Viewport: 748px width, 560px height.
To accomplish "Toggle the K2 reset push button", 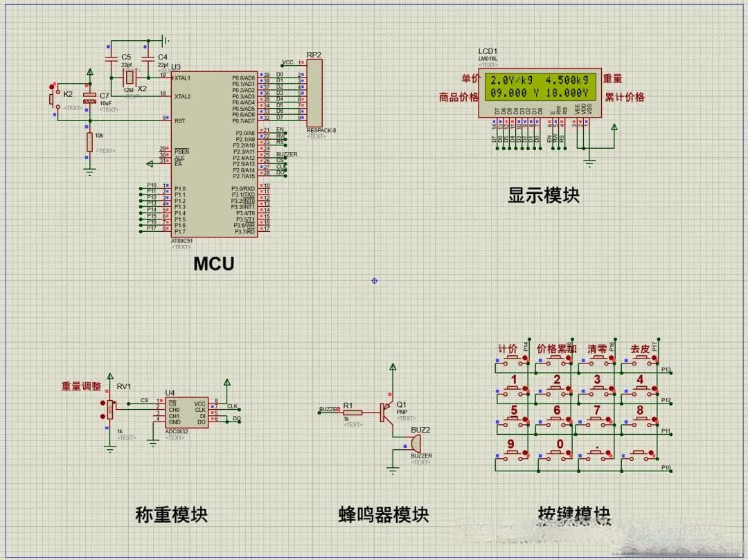I will click(53, 99).
